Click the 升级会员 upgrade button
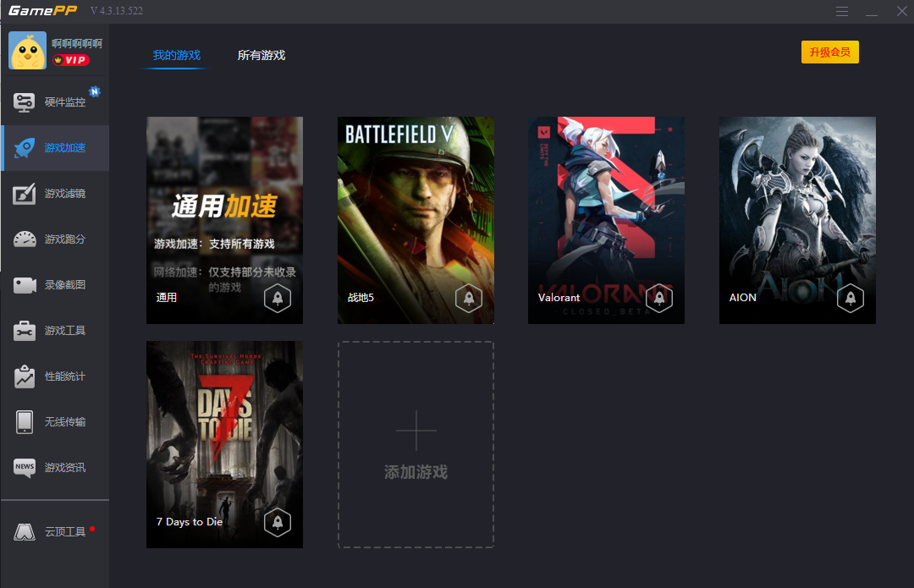Image resolution: width=914 pixels, height=588 pixels. tap(829, 52)
